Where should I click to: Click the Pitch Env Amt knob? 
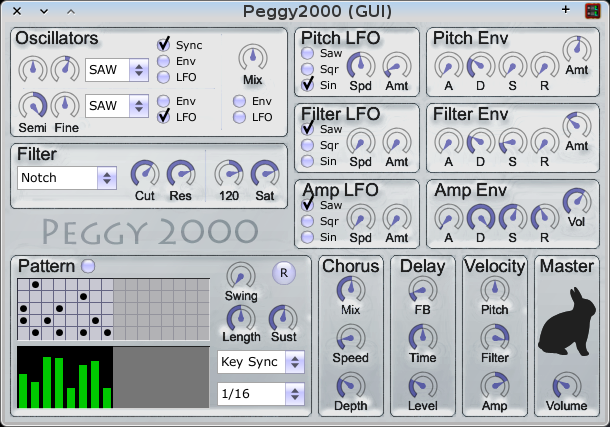pyautogui.click(x=577, y=50)
